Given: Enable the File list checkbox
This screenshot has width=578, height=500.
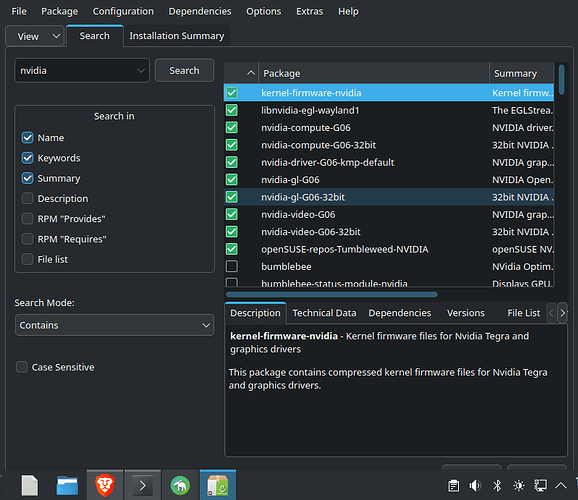Looking at the screenshot, I should (x=27, y=259).
